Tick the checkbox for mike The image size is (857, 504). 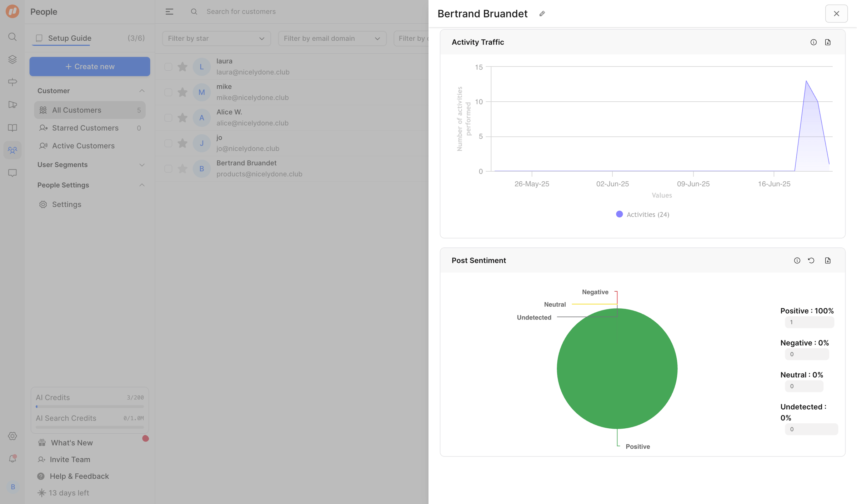168,92
